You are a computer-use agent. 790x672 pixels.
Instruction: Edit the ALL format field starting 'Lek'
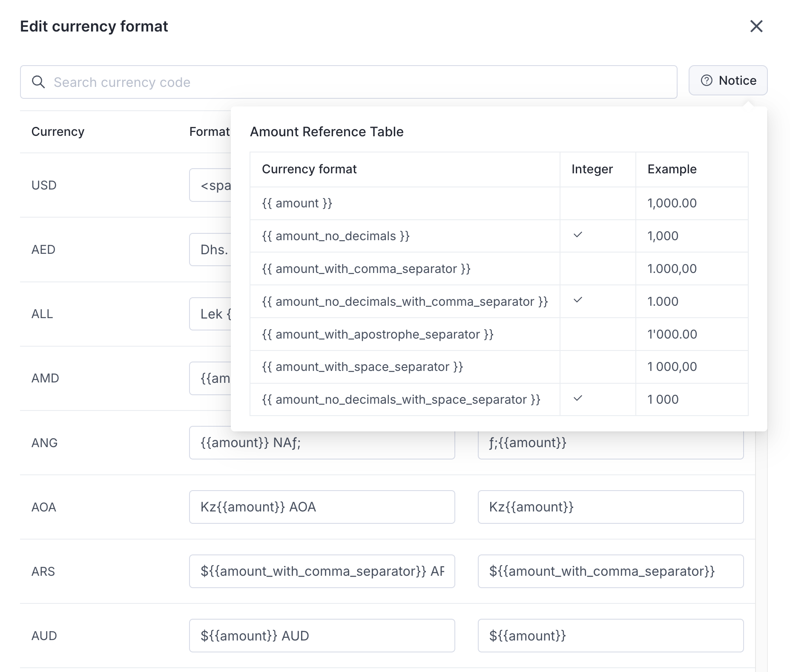[210, 314]
